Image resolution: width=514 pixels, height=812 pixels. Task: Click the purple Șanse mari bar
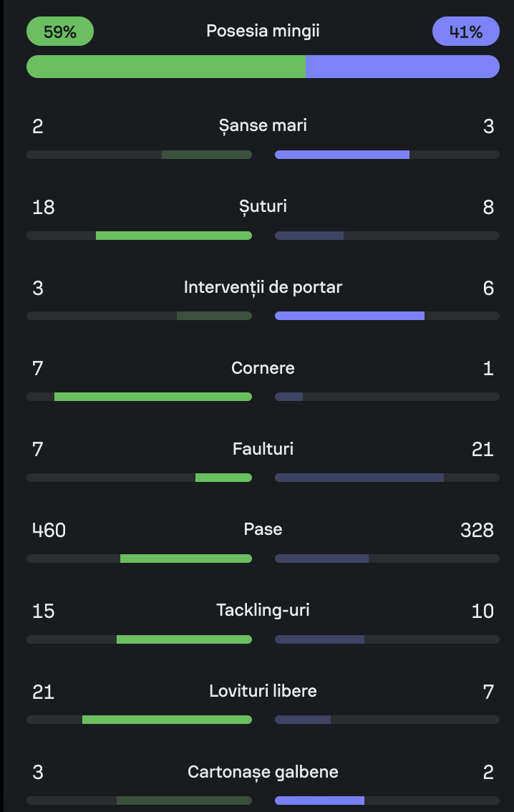(x=342, y=155)
